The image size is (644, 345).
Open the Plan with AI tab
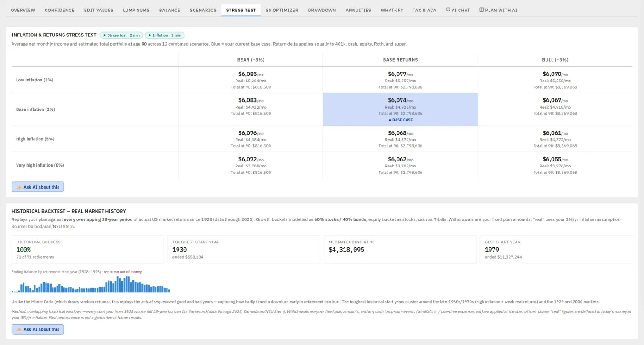(x=498, y=10)
